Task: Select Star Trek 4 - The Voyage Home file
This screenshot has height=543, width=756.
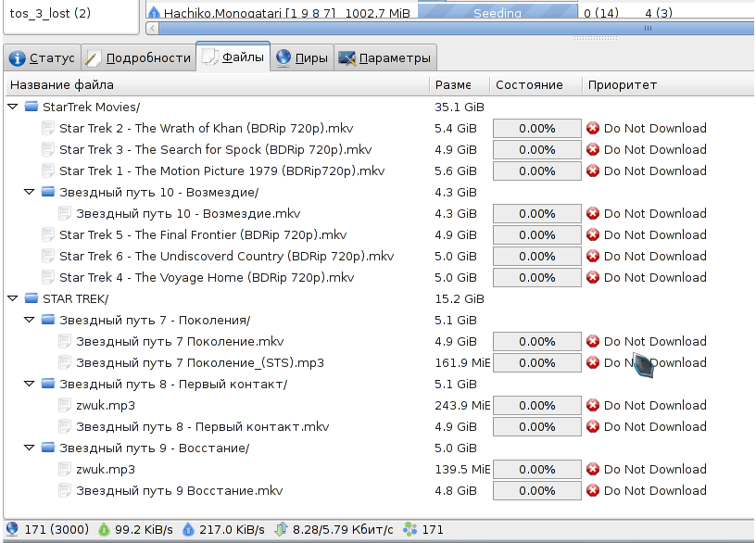Action: [x=207, y=277]
